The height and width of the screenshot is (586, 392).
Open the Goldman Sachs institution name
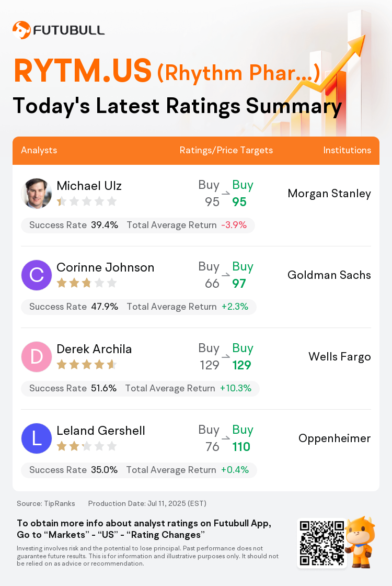[x=329, y=275]
